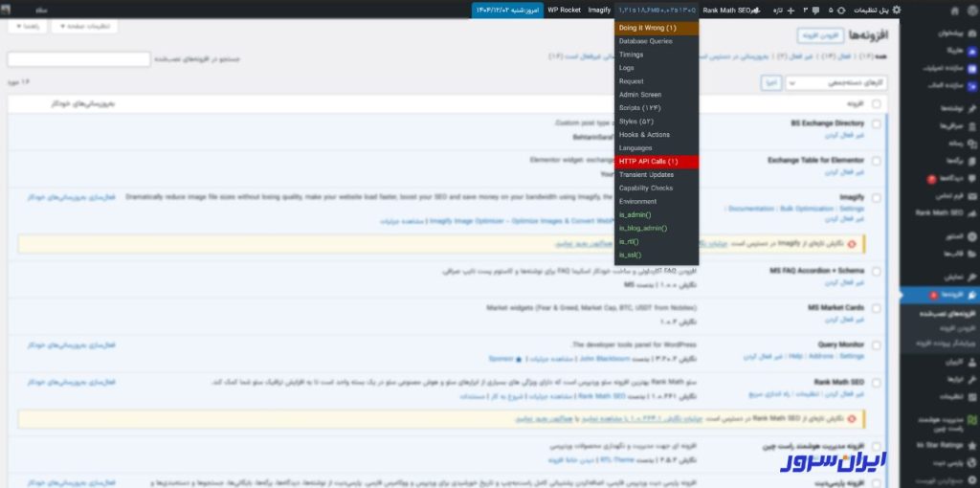Click the search installed plugins field
The image size is (980, 488).
(78, 59)
